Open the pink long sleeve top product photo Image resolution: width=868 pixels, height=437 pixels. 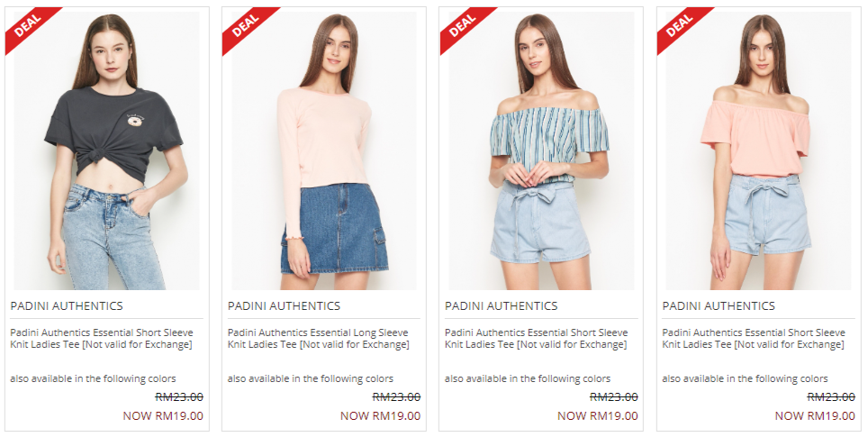324,150
